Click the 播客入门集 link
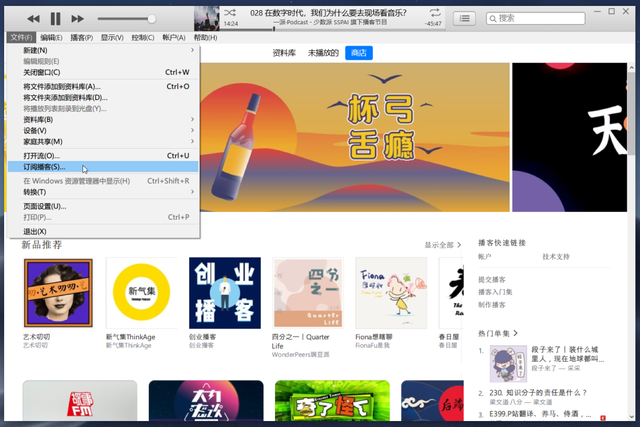Screen dimensions: 640x427 (x=495, y=292)
